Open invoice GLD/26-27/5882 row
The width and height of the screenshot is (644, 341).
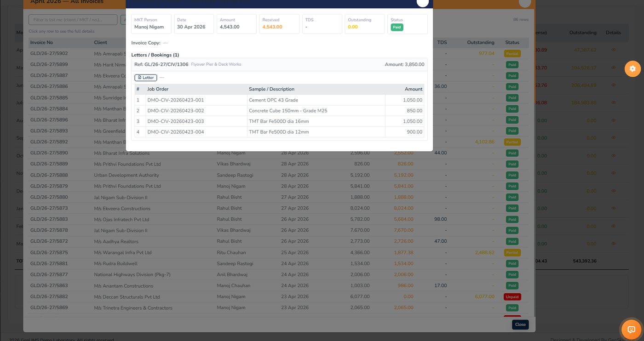(x=278, y=297)
